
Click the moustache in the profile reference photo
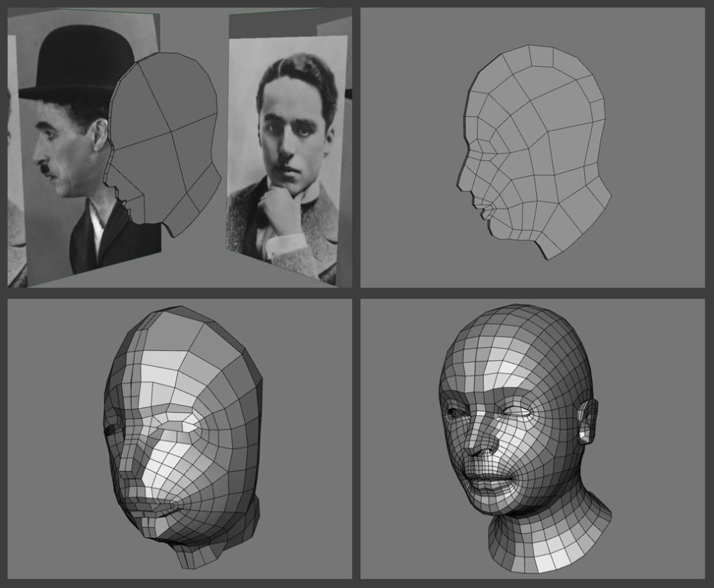(45, 169)
